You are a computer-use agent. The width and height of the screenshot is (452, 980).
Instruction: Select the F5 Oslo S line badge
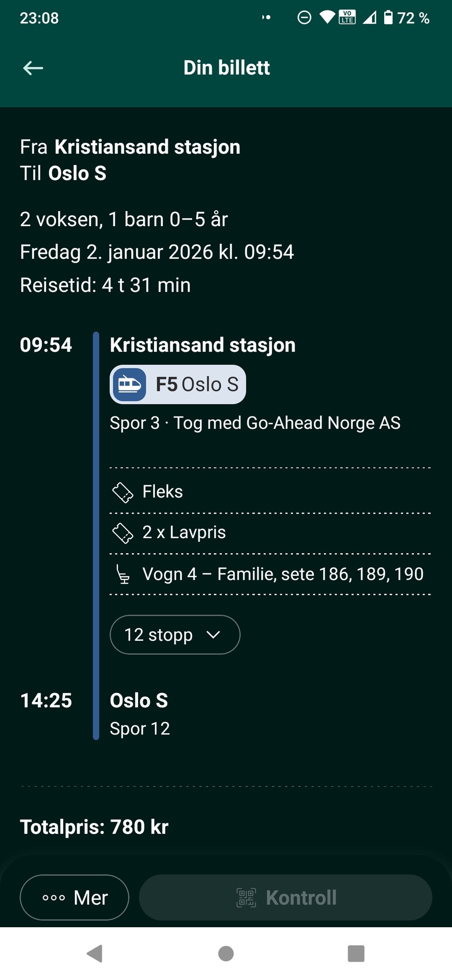coord(178,384)
